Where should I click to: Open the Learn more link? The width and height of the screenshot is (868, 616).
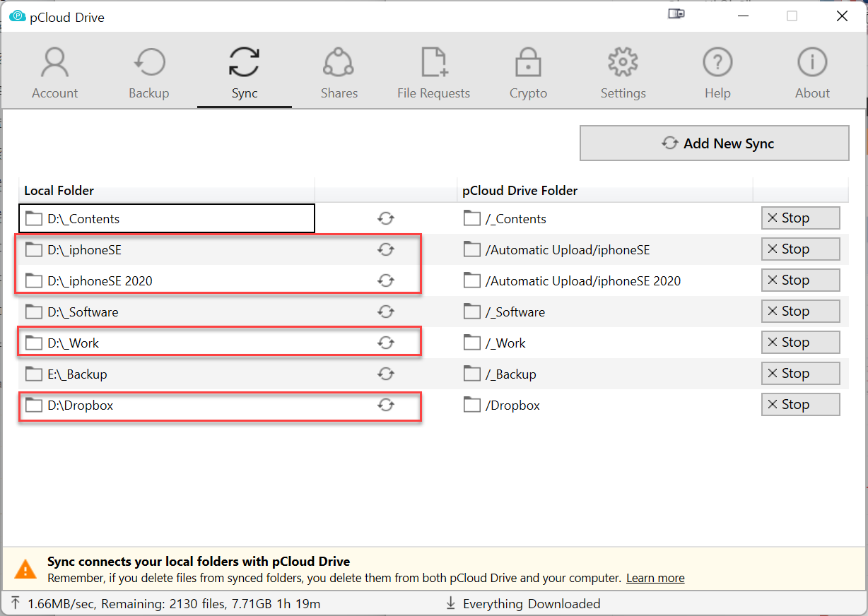[x=655, y=578]
